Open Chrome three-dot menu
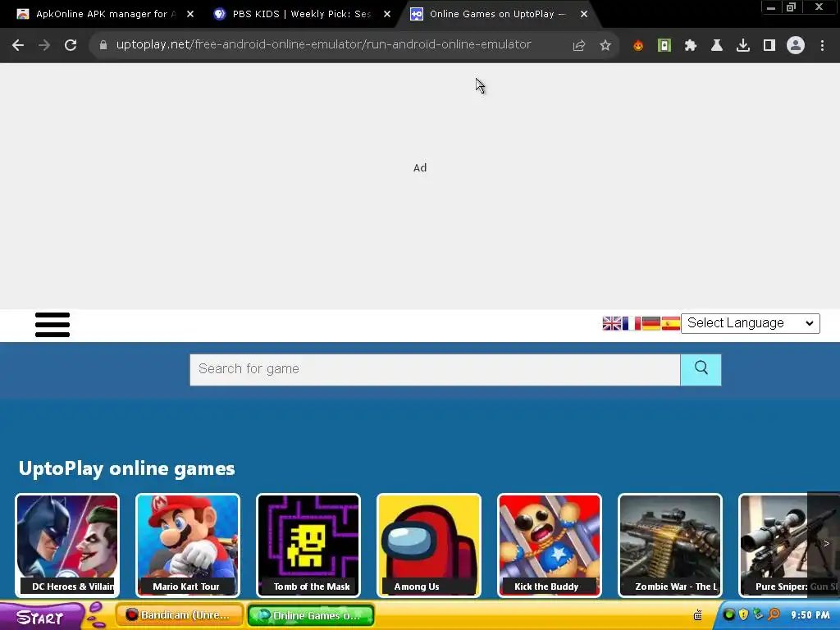The height and width of the screenshot is (630, 840). click(822, 46)
